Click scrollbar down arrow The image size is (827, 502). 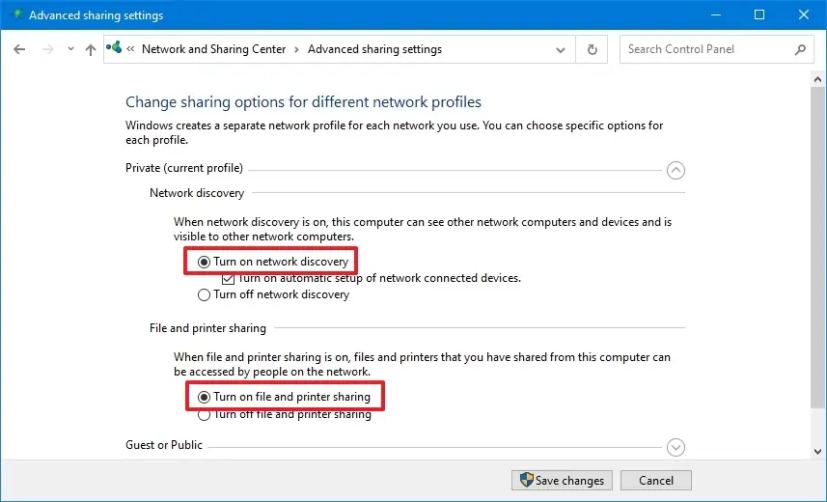818,451
